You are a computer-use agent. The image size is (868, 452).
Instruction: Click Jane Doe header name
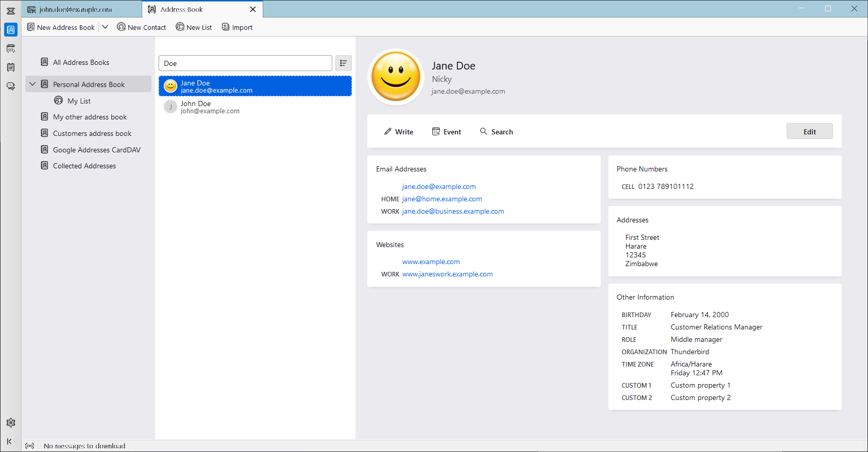pyautogui.click(x=453, y=66)
